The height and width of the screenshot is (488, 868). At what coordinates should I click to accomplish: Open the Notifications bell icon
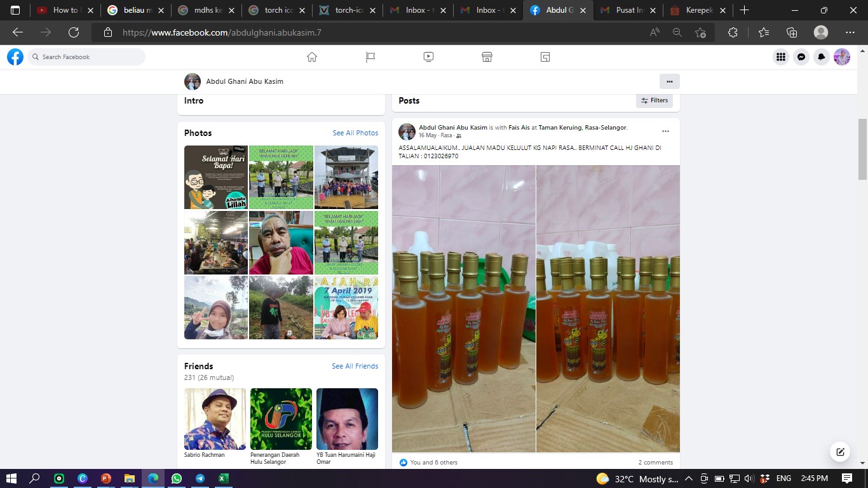822,57
